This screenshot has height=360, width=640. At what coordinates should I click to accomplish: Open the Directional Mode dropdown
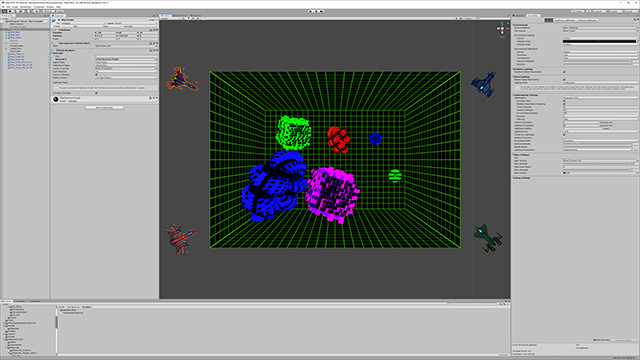click(x=600, y=141)
